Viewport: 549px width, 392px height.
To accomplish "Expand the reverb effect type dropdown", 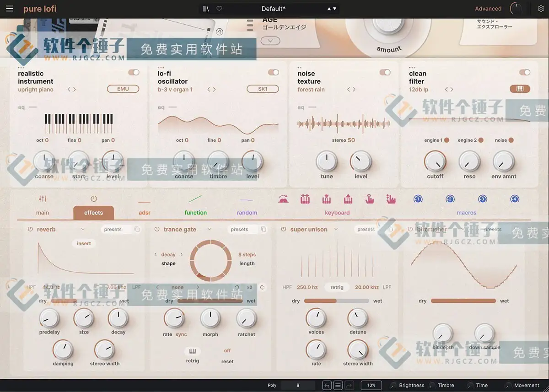I will coord(83,229).
